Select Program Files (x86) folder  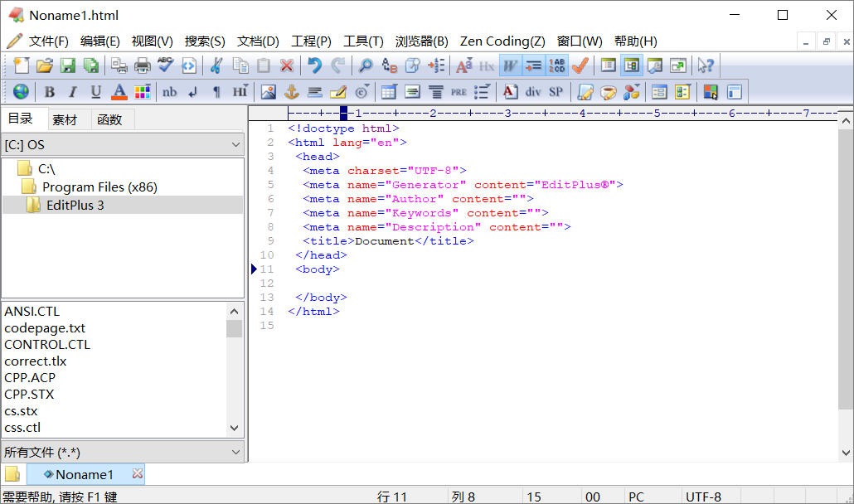click(99, 187)
